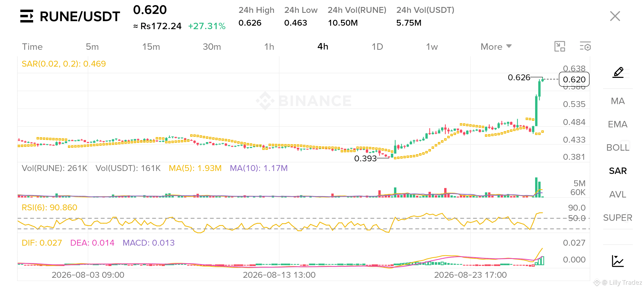Enable the MA indicator
The width and height of the screenshot is (644, 289).
618,101
